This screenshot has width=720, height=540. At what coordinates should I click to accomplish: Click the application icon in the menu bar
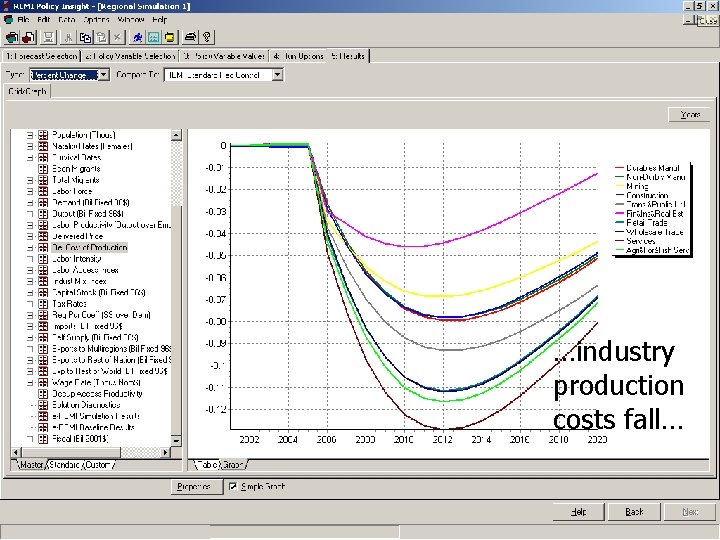pyautogui.click(x=8, y=20)
